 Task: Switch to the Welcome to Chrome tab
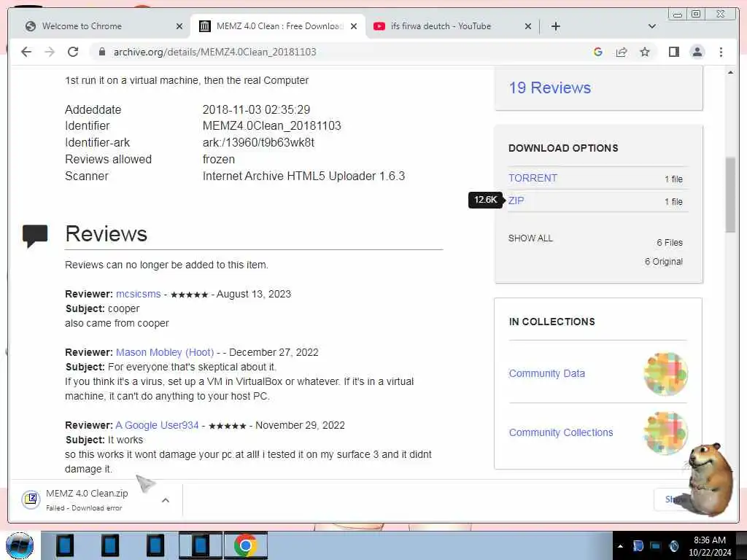coord(103,26)
